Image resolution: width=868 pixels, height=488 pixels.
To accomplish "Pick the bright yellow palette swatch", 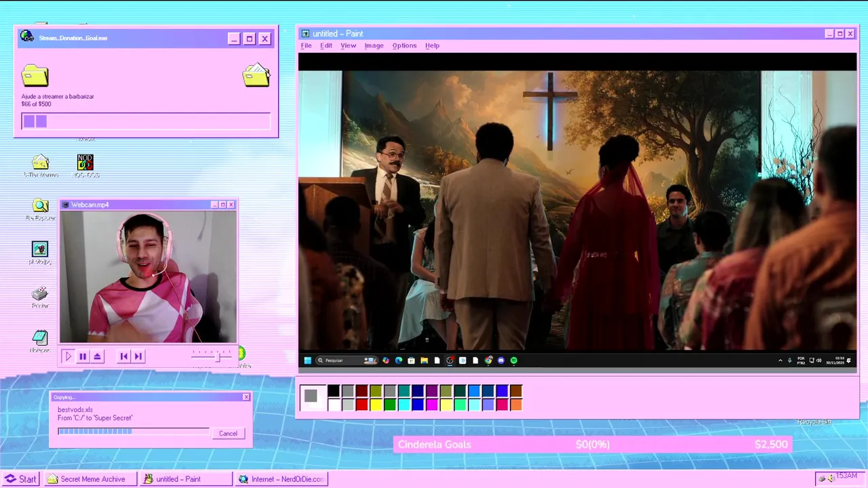I will pos(376,405).
